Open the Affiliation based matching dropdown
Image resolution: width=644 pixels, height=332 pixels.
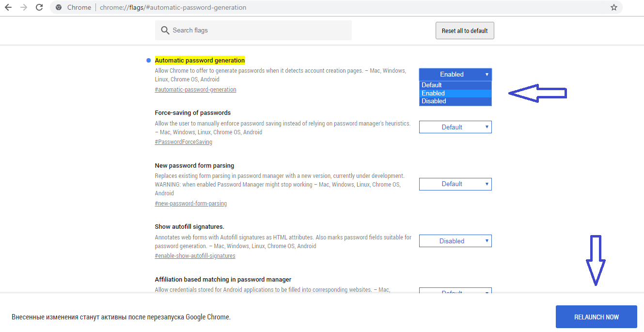(456, 291)
